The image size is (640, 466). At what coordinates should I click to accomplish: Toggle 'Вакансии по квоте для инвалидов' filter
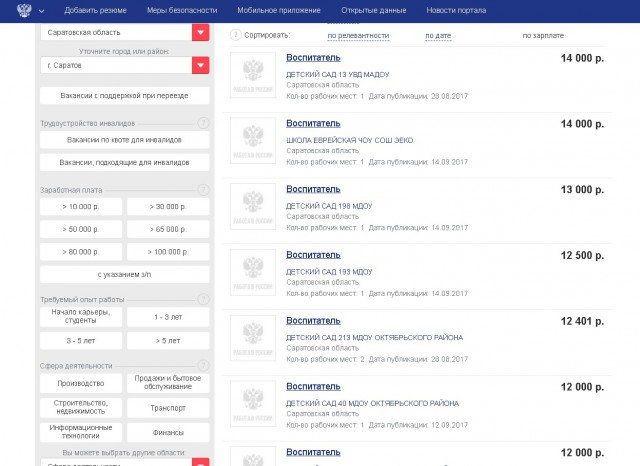[124, 140]
